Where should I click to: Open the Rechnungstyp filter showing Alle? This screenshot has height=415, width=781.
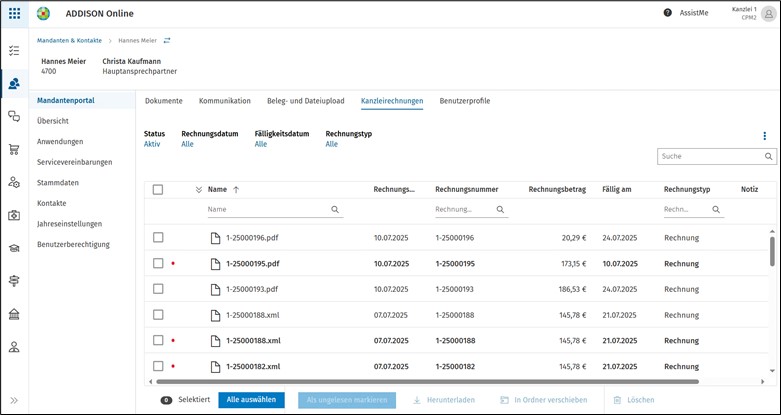(331, 144)
